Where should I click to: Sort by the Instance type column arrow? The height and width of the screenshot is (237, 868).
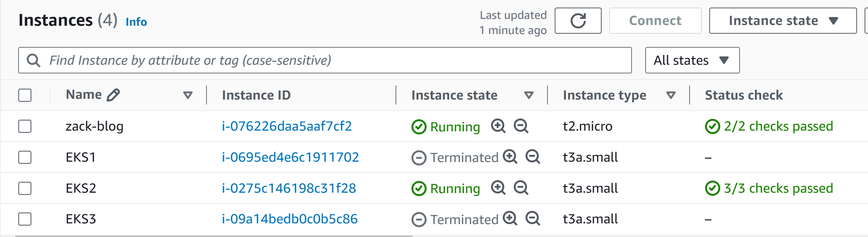coord(671,95)
